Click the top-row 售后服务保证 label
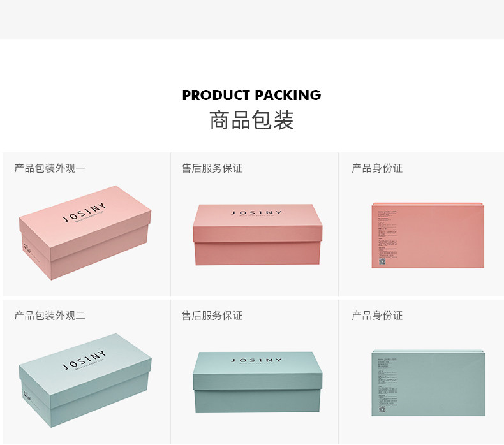The height and width of the screenshot is (445, 504). (x=212, y=168)
